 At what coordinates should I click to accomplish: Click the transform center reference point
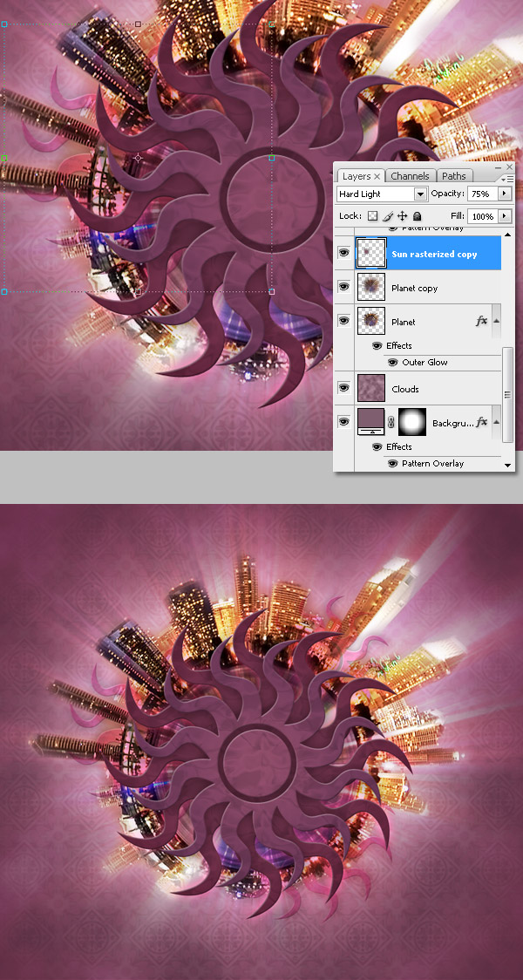[x=138, y=158]
